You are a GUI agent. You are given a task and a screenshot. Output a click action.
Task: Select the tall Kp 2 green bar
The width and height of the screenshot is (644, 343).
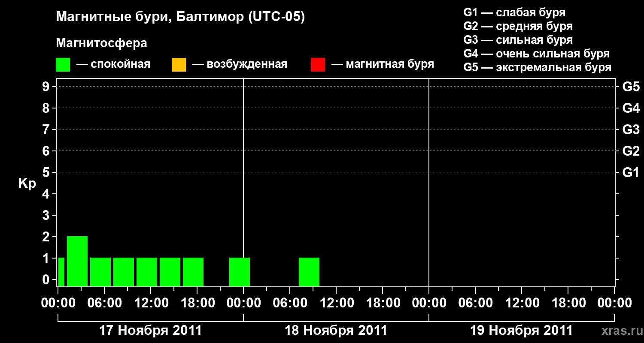[77, 261]
